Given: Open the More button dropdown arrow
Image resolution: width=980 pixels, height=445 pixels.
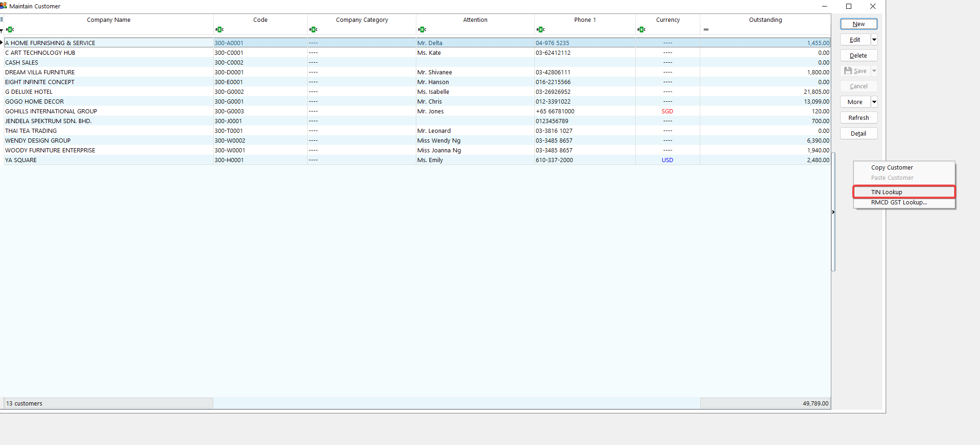Looking at the screenshot, I should click(874, 102).
